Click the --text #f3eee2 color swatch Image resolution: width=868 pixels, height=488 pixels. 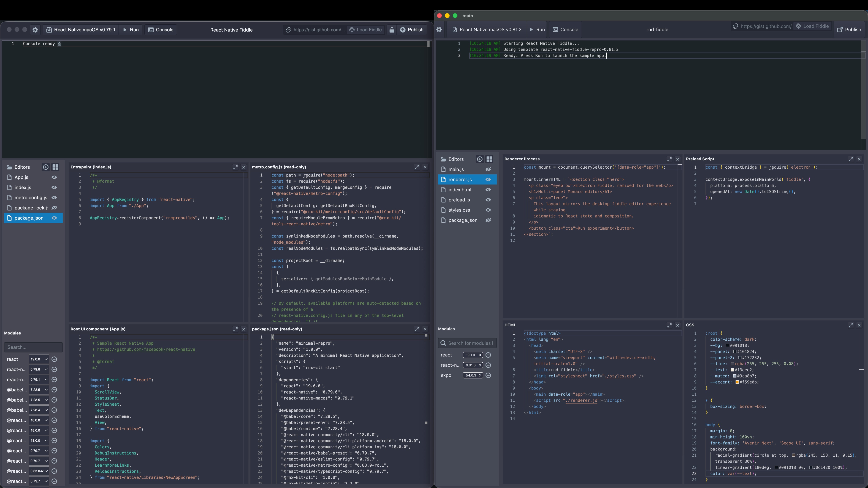pyautogui.click(x=732, y=370)
